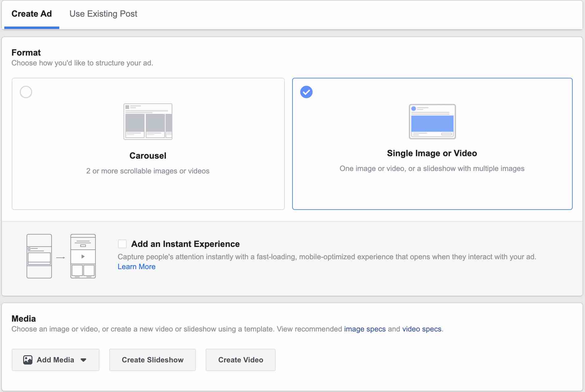Image resolution: width=585 pixels, height=392 pixels.
Task: Click the image icon inside Add Media button
Action: click(x=28, y=360)
